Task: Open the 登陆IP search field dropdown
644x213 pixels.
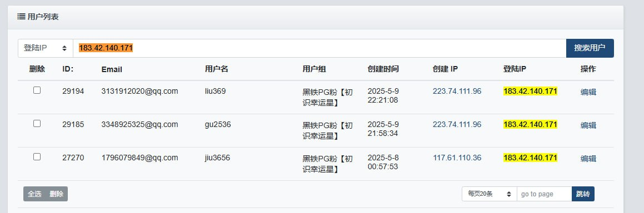Action: click(x=46, y=48)
